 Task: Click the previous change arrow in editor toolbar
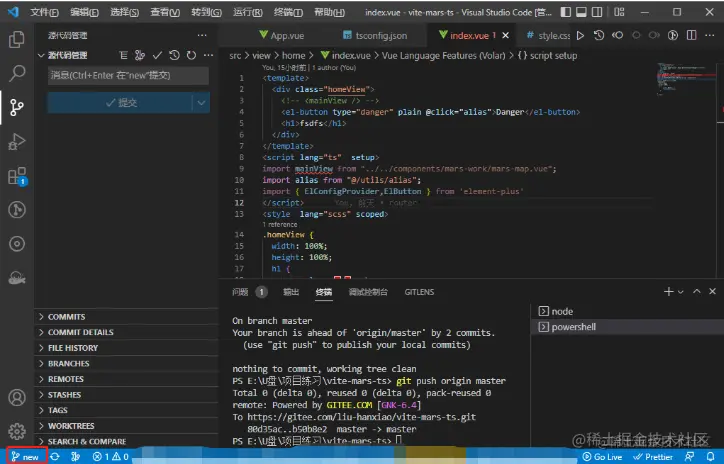click(x=617, y=36)
